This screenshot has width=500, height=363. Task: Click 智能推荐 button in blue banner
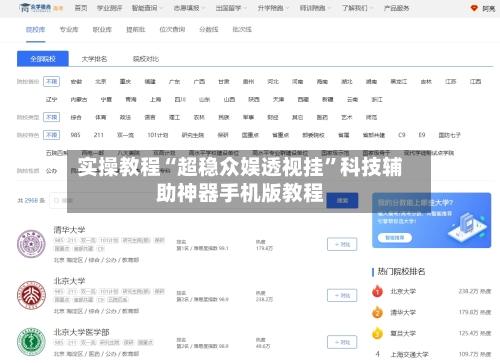tap(395, 238)
